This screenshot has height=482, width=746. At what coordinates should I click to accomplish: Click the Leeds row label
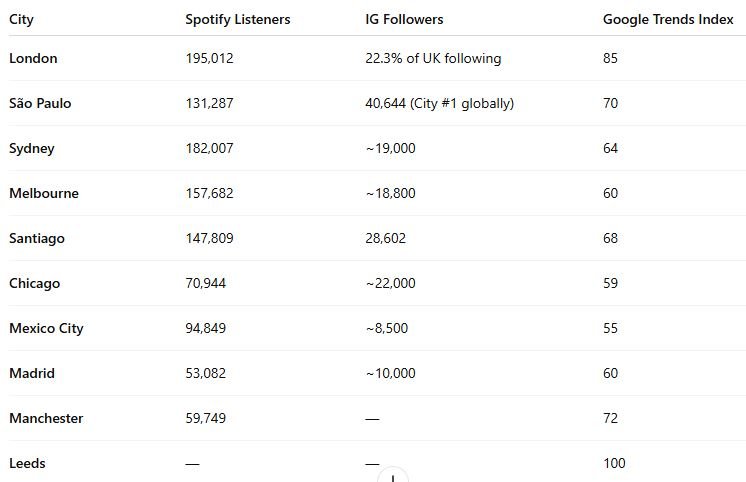[27, 463]
